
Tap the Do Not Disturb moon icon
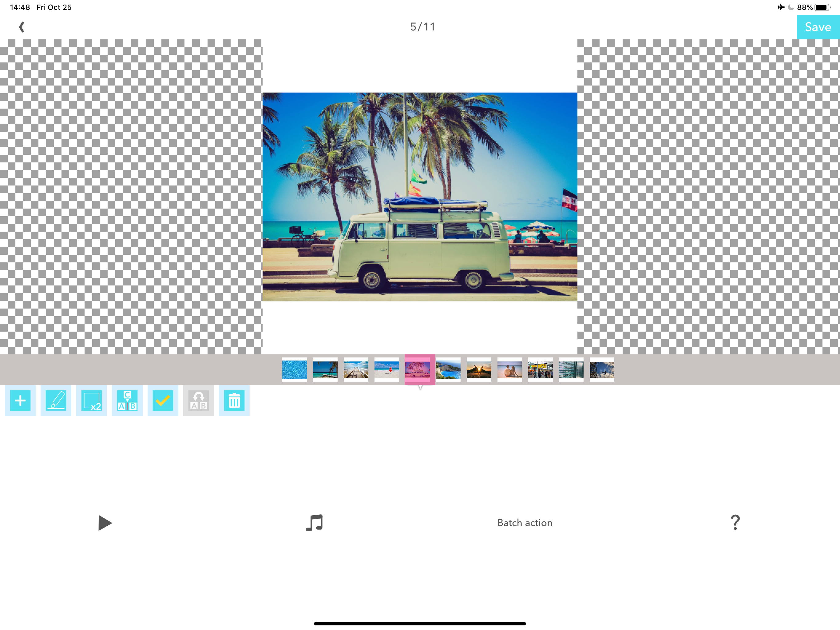[x=791, y=7]
